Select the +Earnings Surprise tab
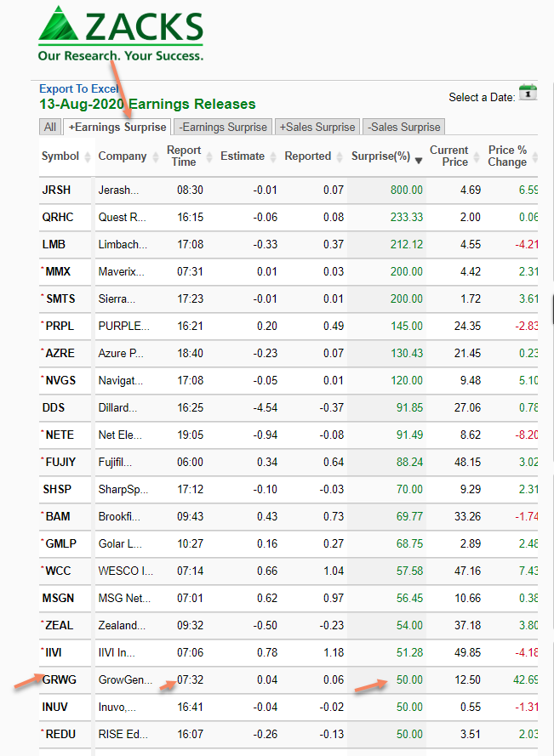554x756 pixels. click(x=117, y=127)
